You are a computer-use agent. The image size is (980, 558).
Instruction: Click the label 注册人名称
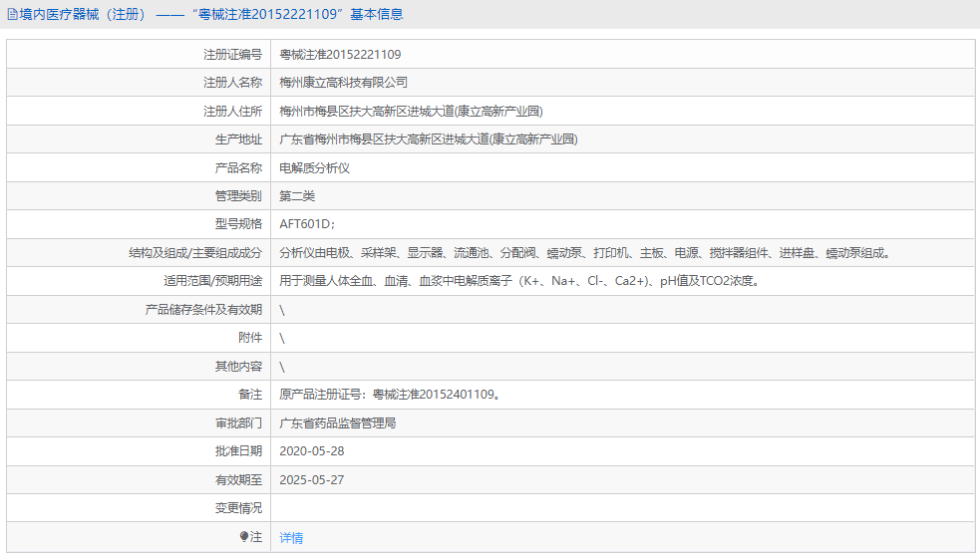[232, 83]
